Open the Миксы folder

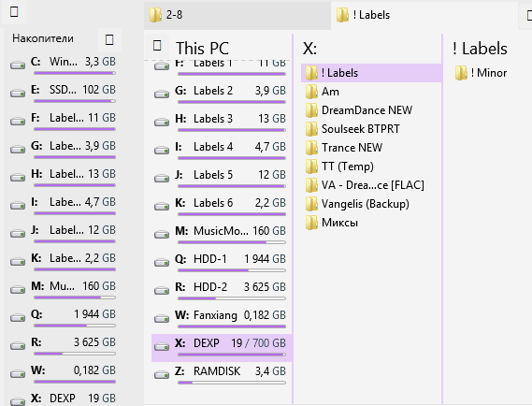(x=371, y=223)
